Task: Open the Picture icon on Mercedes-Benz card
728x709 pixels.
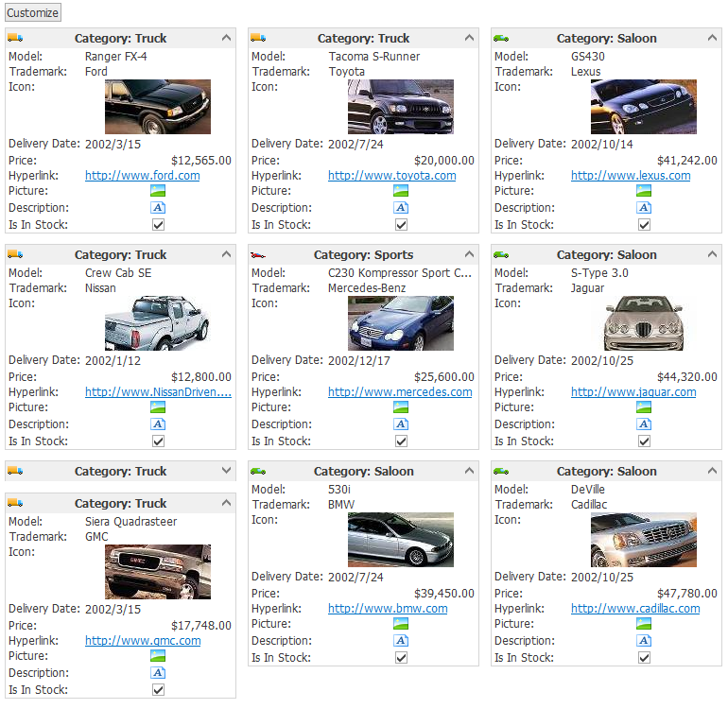Action: pos(401,407)
